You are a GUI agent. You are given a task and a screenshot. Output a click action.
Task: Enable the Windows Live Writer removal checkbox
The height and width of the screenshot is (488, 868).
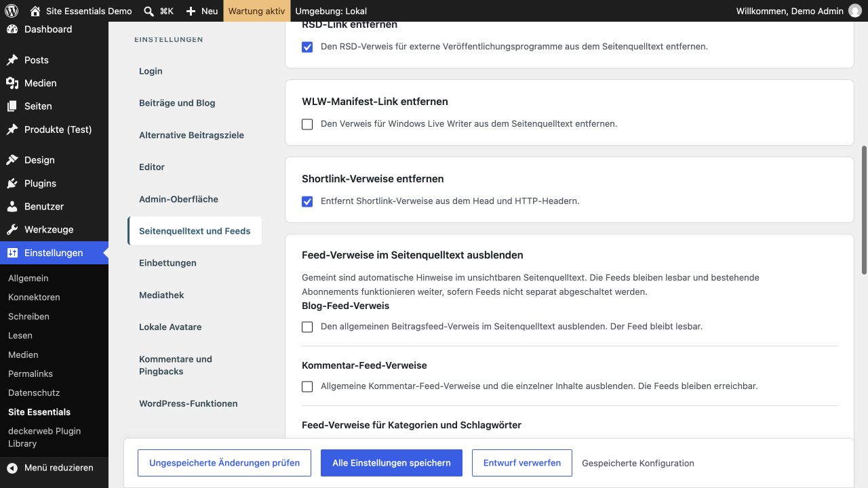[x=307, y=124]
